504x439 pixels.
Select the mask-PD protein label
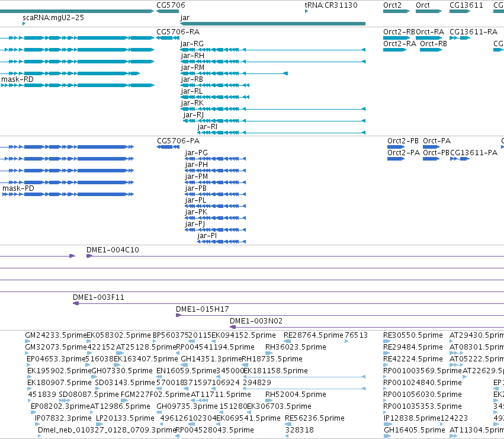point(18,188)
